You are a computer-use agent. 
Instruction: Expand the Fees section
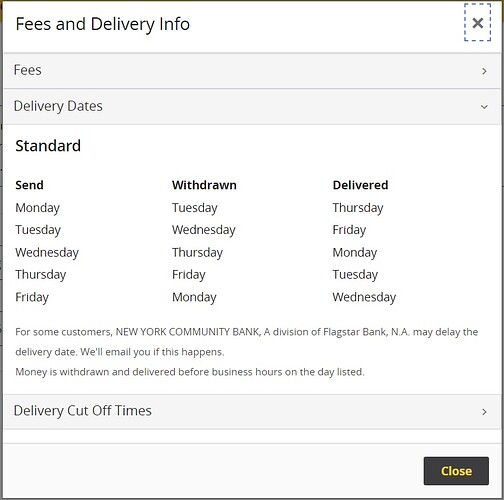click(252, 71)
